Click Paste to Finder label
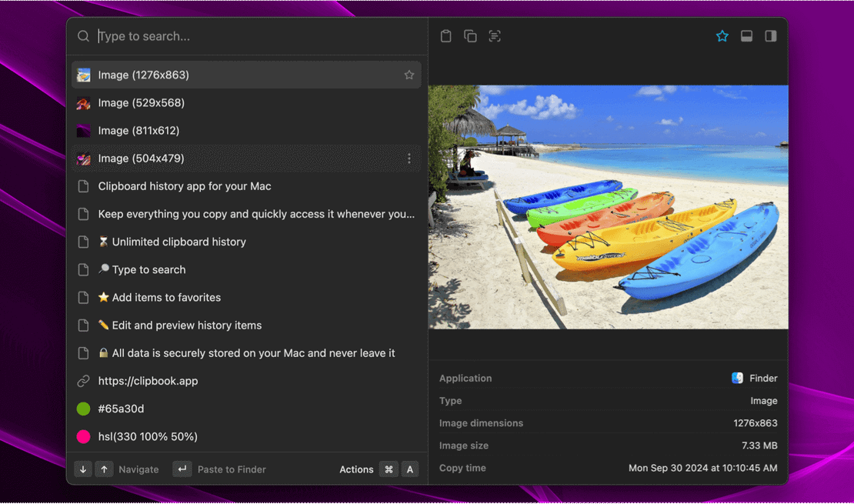 232,469
